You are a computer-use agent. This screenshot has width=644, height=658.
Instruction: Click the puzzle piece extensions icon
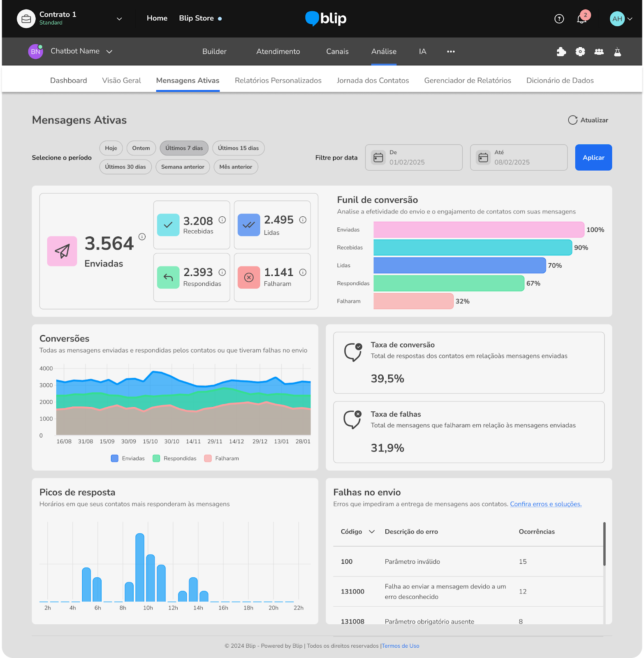tap(561, 51)
